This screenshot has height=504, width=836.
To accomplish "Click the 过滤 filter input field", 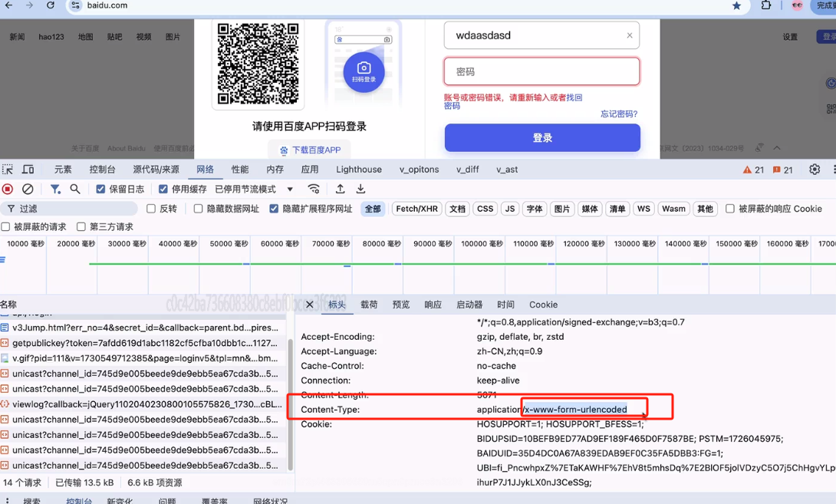I will (69, 209).
